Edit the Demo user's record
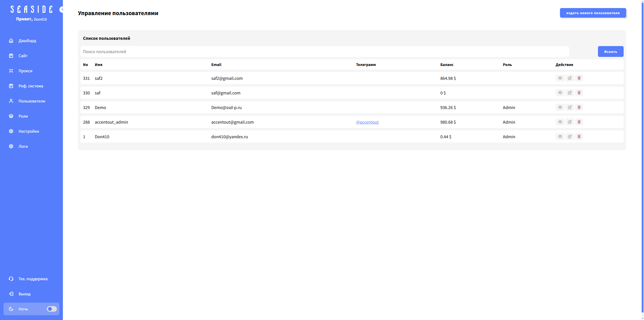The image size is (644, 320). [x=570, y=107]
